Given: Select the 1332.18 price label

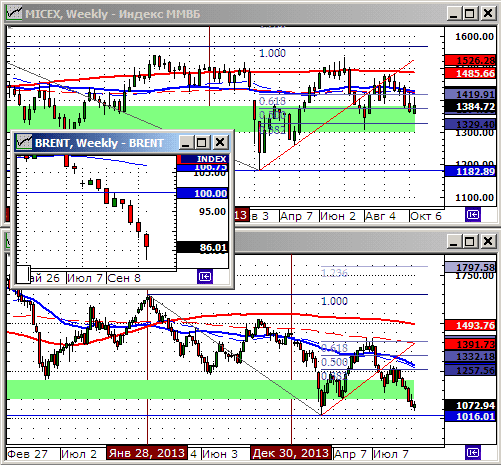Looking at the screenshot, I should 471,356.
